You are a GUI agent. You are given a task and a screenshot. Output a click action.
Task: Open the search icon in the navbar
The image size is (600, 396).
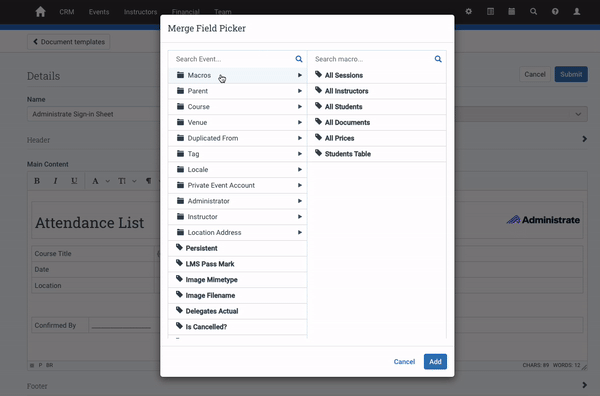533,12
